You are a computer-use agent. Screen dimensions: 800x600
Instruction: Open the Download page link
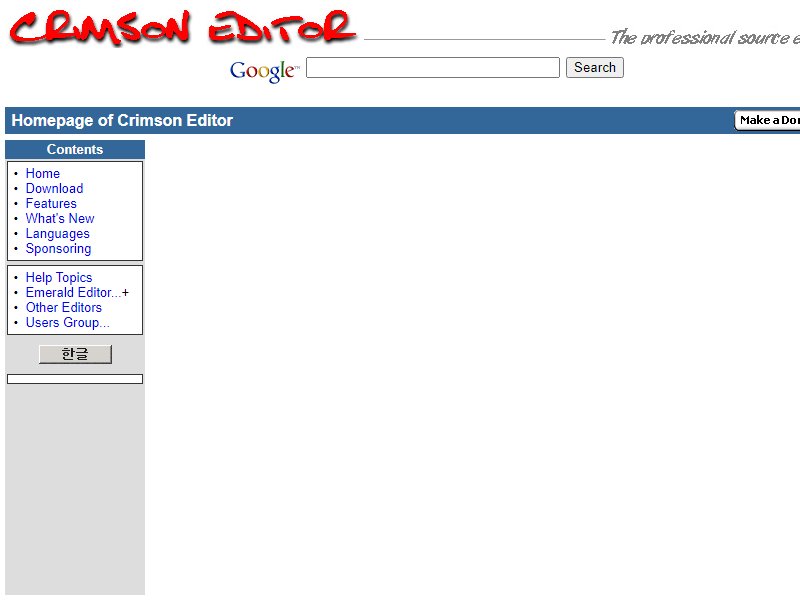coord(55,188)
